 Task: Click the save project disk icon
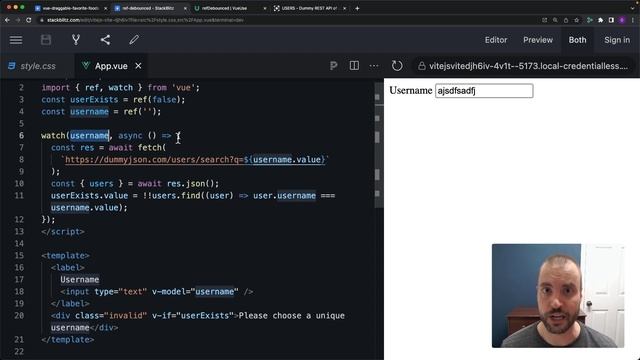pos(46,40)
